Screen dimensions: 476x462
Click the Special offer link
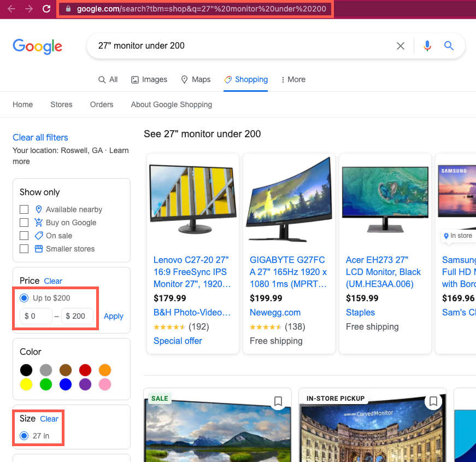click(178, 341)
